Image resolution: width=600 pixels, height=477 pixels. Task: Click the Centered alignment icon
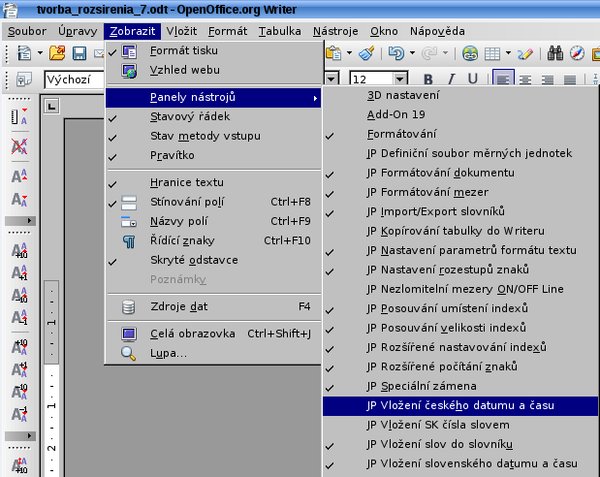(x=525, y=80)
